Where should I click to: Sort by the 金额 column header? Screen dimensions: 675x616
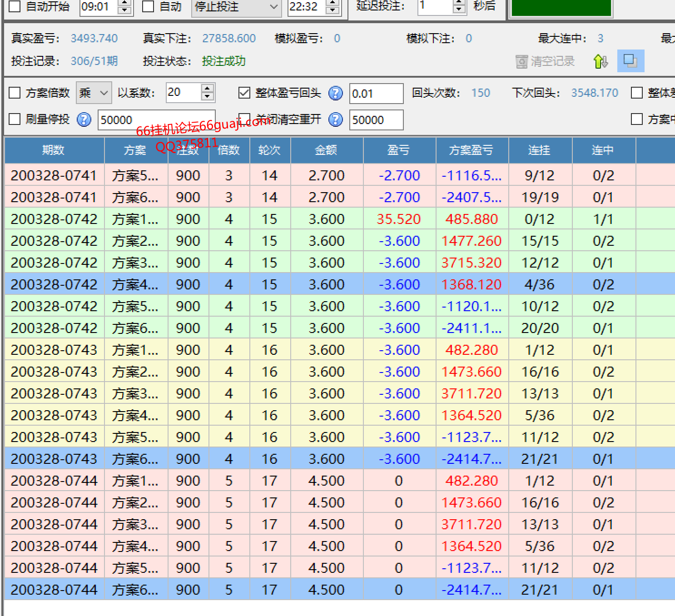327,150
